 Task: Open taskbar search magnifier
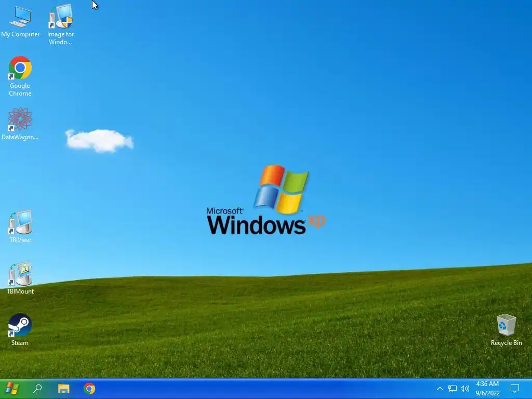pos(37,389)
